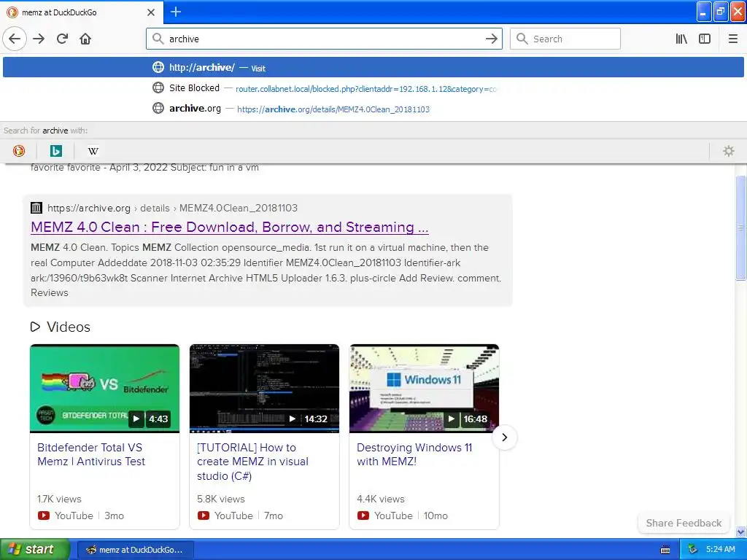747x560 pixels.
Task: Click the 5.8K views text
Action: (x=220, y=499)
